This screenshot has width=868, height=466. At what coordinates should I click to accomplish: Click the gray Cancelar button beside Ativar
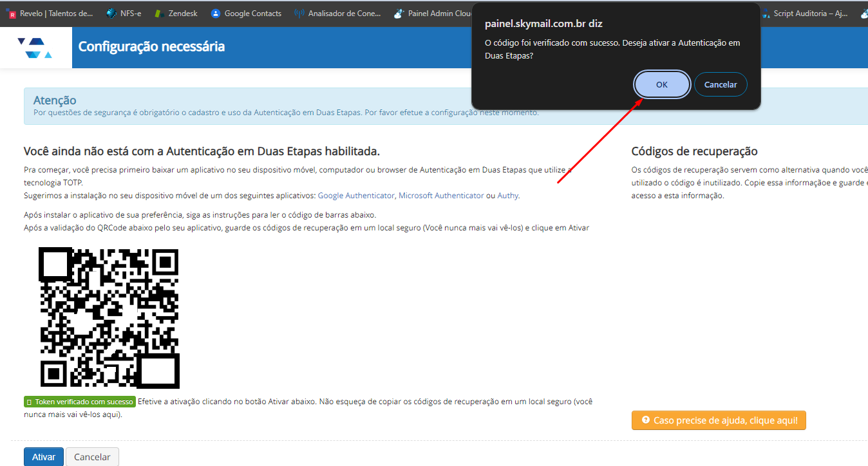click(x=92, y=457)
